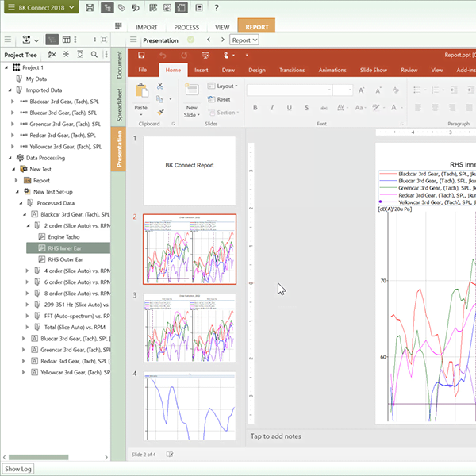Click the Search icon in Project Tree

pyautogui.click(x=94, y=55)
